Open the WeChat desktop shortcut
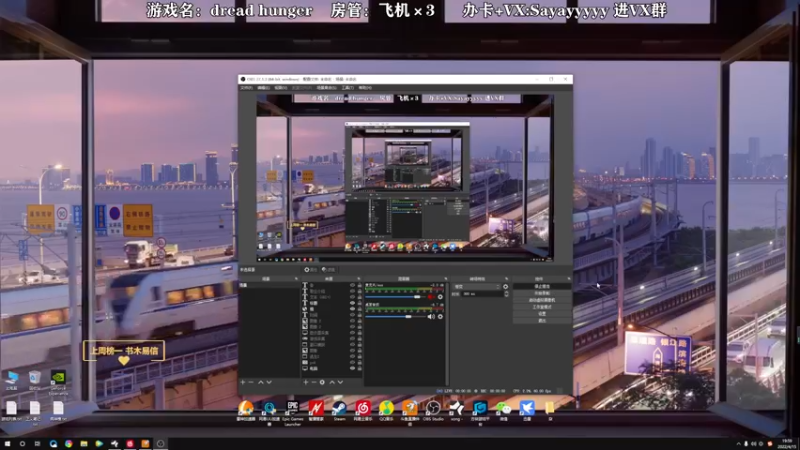The height and width of the screenshot is (450, 800). pos(504,411)
